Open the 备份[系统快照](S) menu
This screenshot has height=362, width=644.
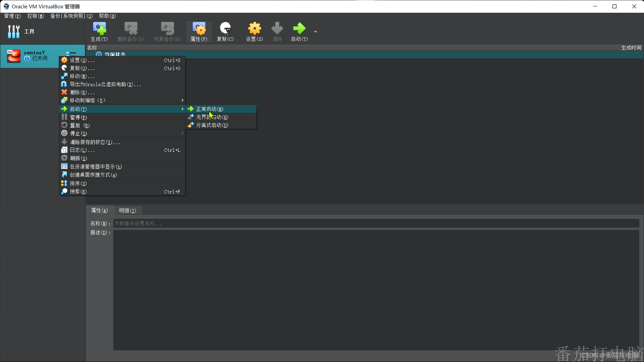point(71,16)
